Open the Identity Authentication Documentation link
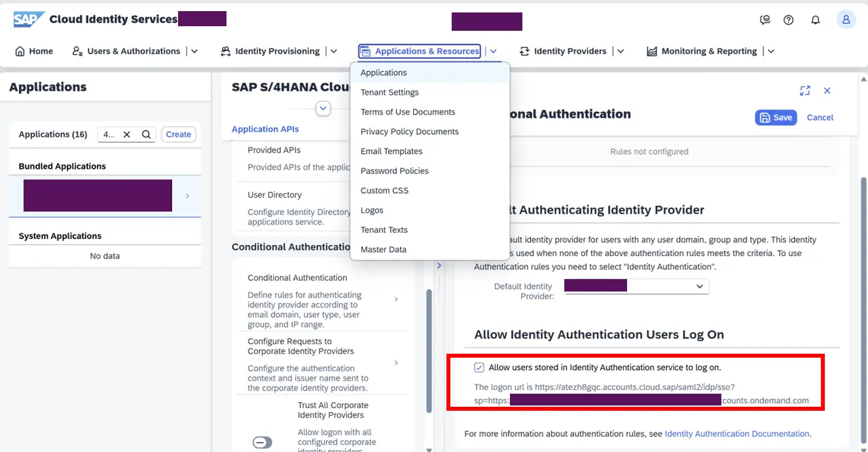Screen dimensions: 868x452 click(737, 434)
